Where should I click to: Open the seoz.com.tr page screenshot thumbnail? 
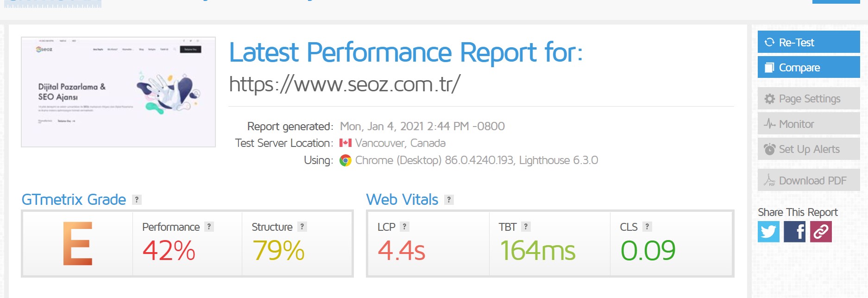[118, 92]
